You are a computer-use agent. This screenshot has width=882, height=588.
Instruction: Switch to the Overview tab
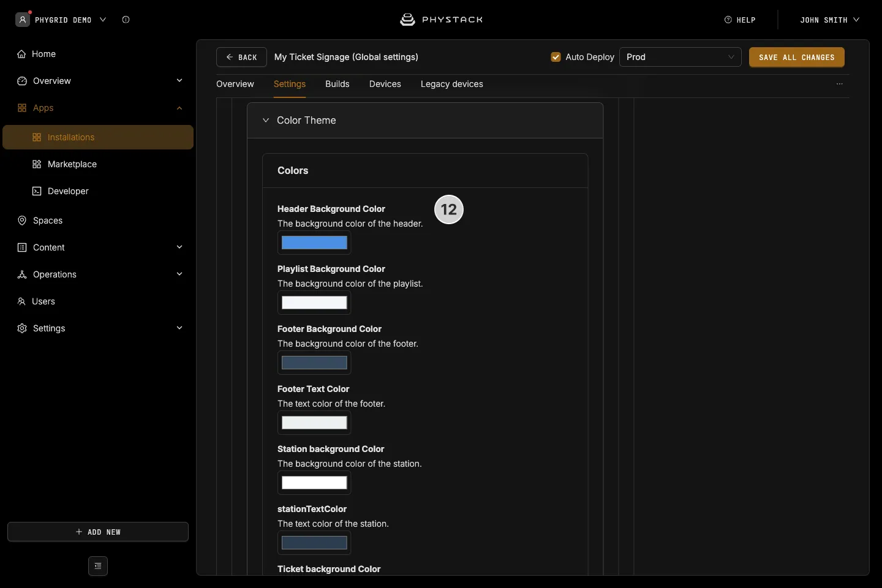(235, 84)
